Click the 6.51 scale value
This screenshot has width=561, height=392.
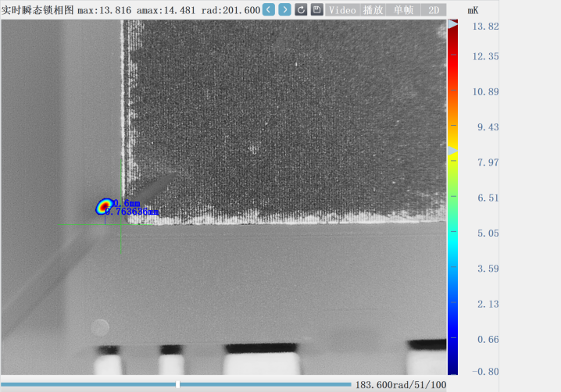(x=488, y=198)
